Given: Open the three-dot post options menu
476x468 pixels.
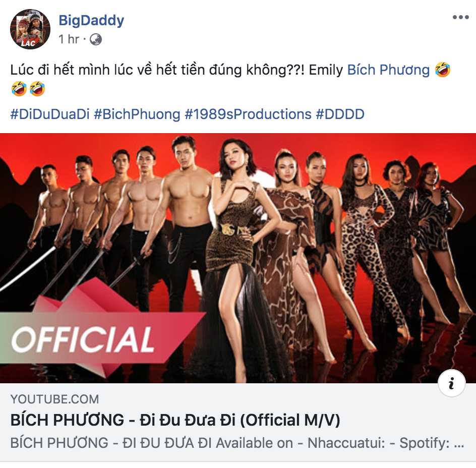Looking at the screenshot, I should click(x=460, y=17).
